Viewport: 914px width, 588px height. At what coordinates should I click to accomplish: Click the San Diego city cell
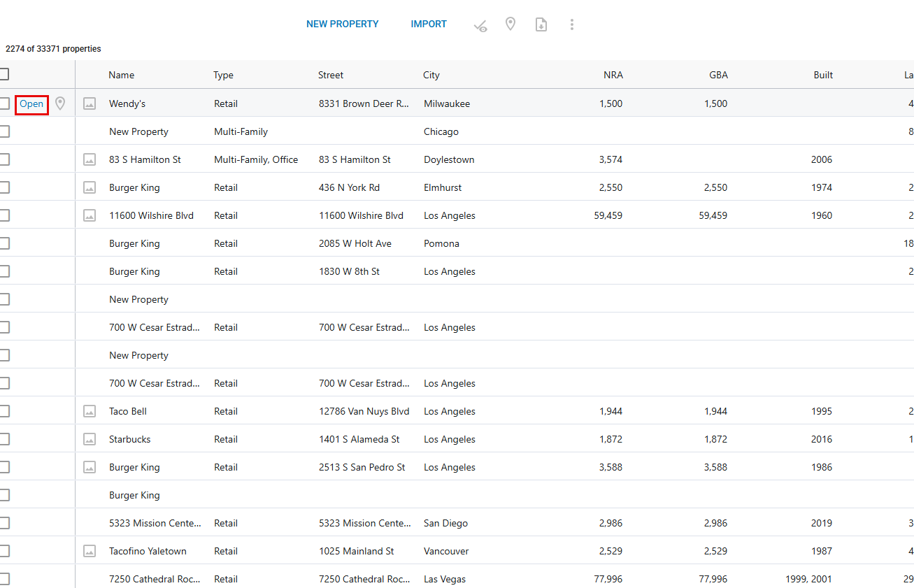446,523
